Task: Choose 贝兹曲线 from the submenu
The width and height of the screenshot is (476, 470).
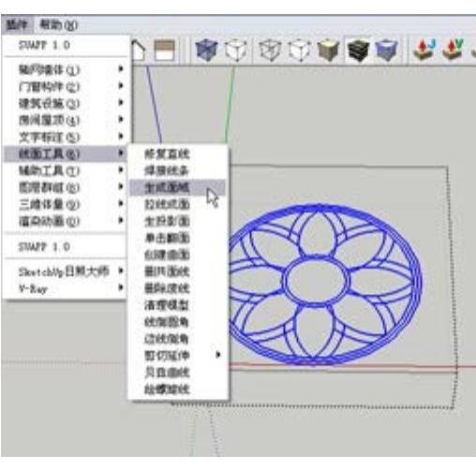Action: 178,372
